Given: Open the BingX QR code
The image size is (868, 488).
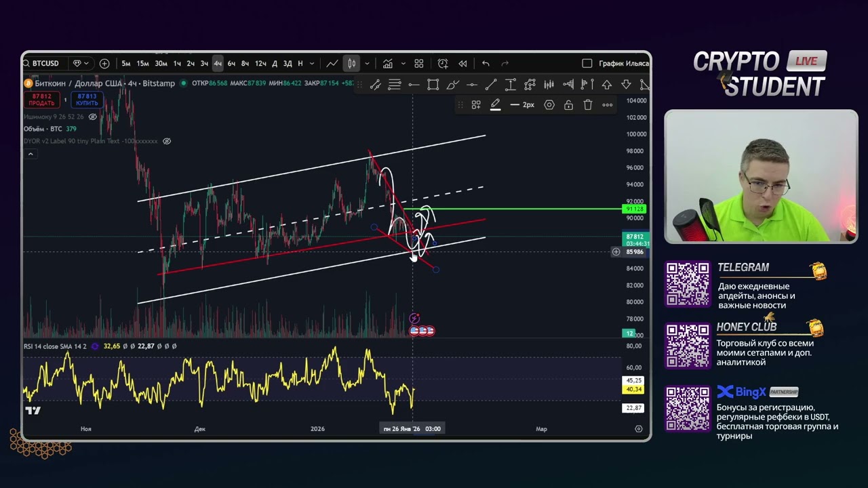Looking at the screenshot, I should click(x=688, y=409).
